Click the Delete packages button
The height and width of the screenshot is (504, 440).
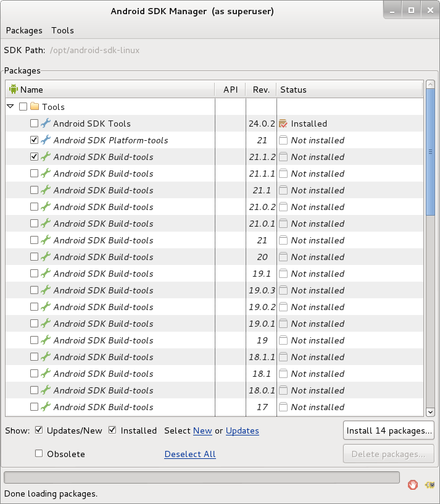coord(389,454)
